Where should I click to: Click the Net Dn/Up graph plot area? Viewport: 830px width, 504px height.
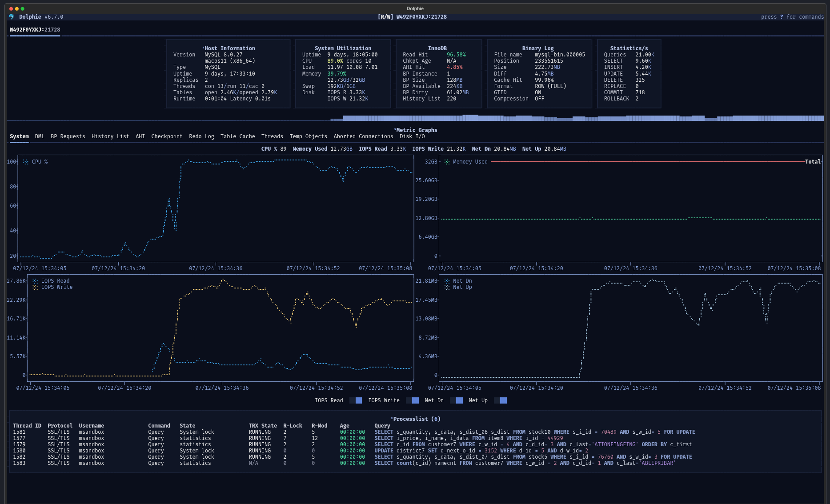point(631,328)
